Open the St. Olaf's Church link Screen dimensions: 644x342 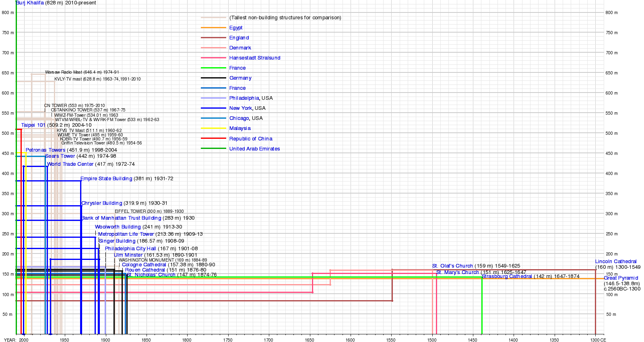tap(452, 266)
